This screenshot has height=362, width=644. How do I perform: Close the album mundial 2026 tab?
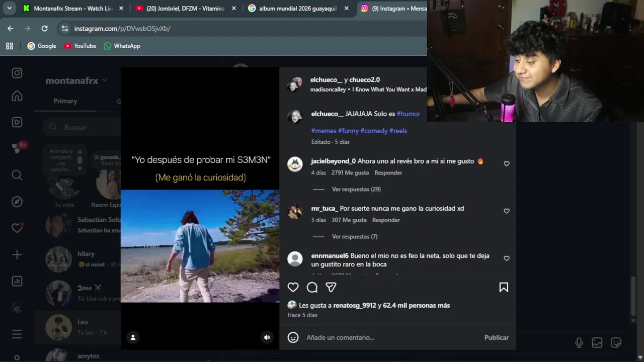tap(347, 8)
